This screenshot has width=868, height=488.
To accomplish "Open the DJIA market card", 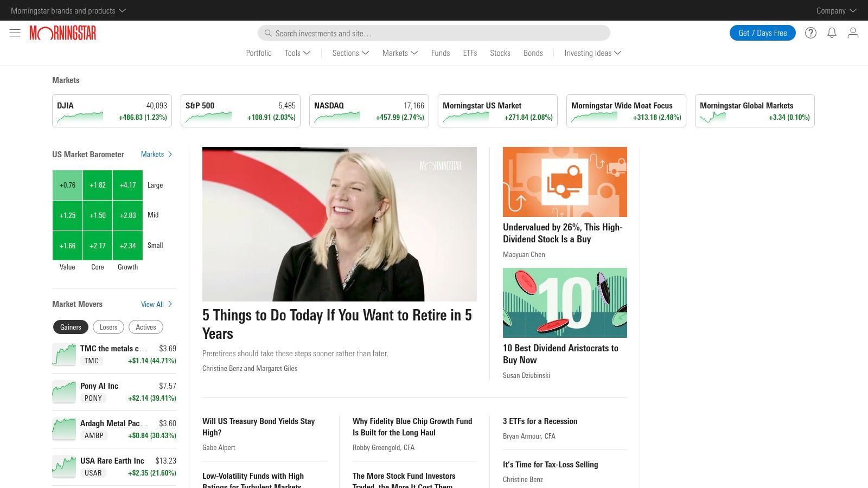I will 112,111.
